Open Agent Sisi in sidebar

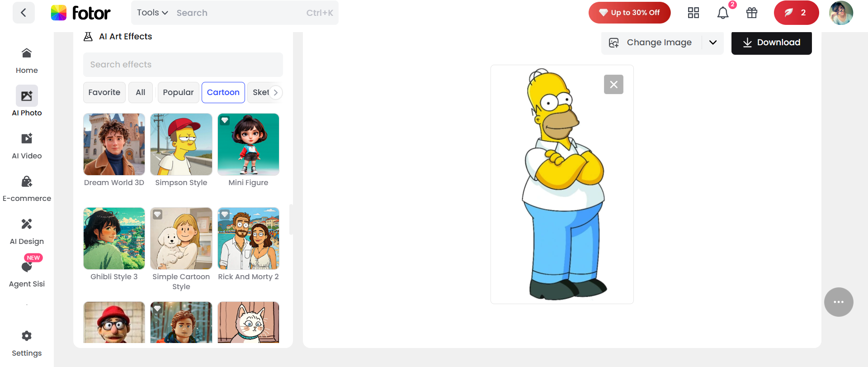pos(27,275)
